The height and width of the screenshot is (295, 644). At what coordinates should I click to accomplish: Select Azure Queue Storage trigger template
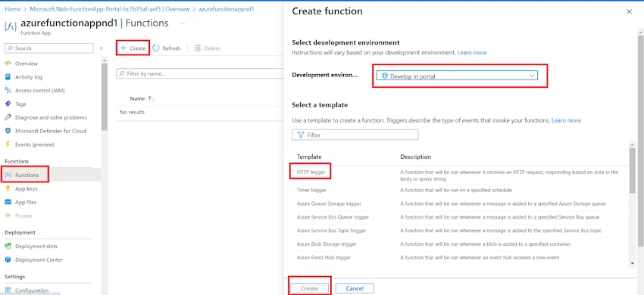[x=329, y=204]
